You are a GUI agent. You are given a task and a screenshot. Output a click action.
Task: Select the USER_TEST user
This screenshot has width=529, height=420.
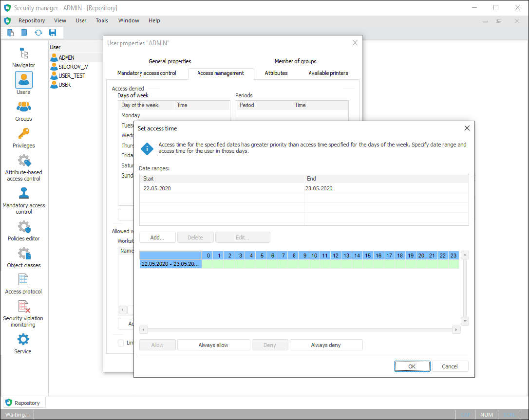click(x=68, y=76)
